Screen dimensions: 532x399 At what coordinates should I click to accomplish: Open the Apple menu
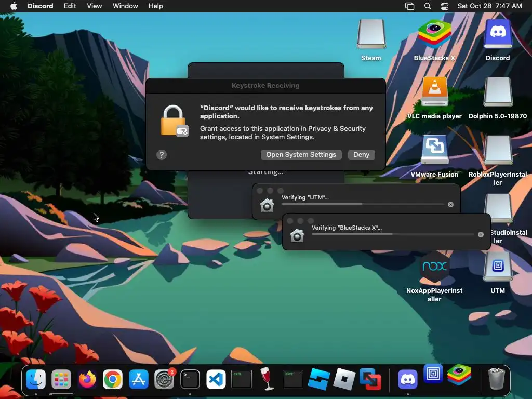click(14, 6)
